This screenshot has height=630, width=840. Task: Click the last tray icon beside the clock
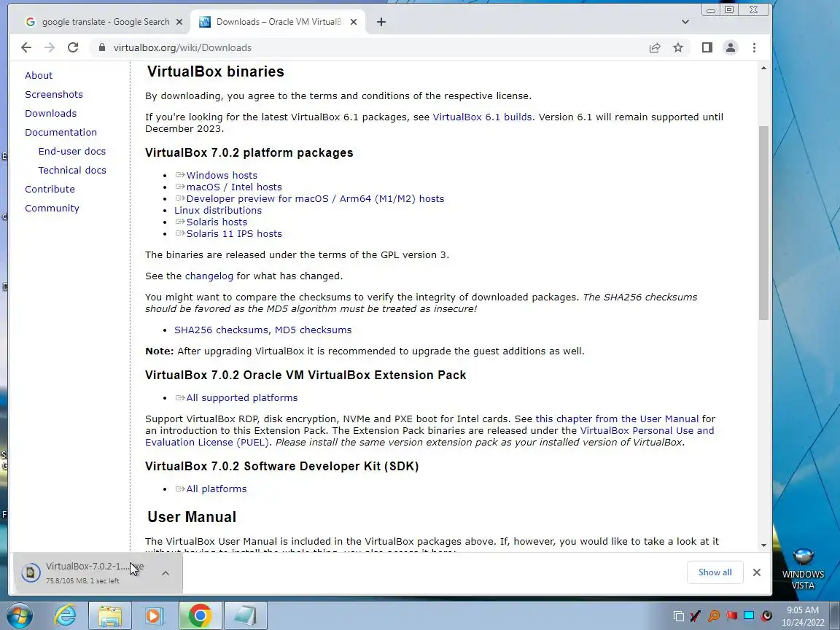point(766,616)
